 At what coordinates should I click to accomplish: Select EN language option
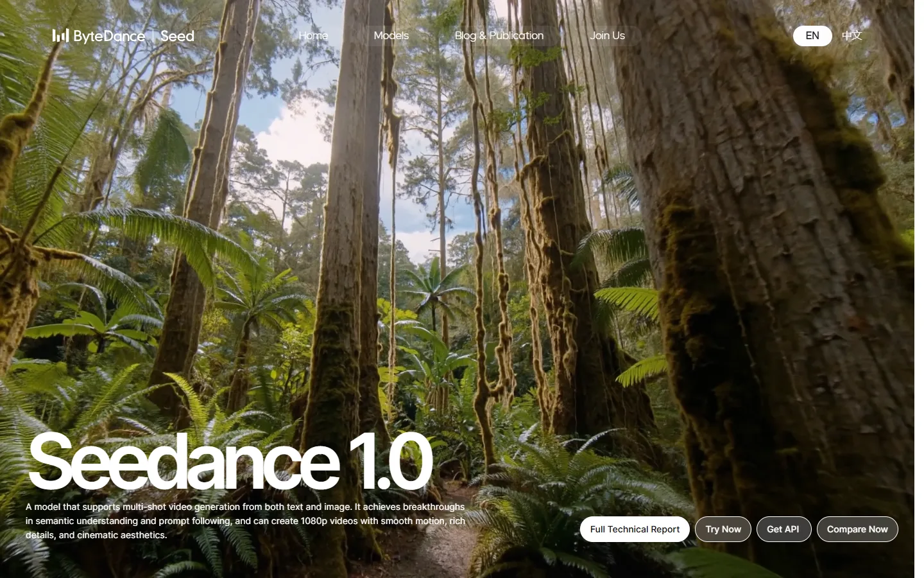click(x=812, y=35)
